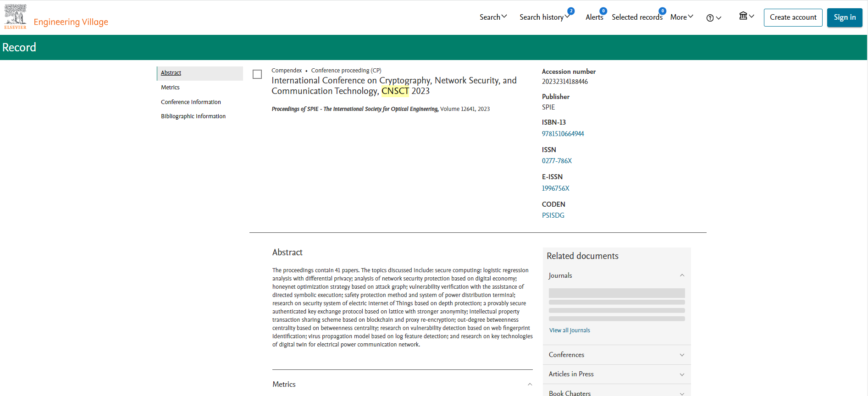Click the Compendex database label

coord(287,71)
